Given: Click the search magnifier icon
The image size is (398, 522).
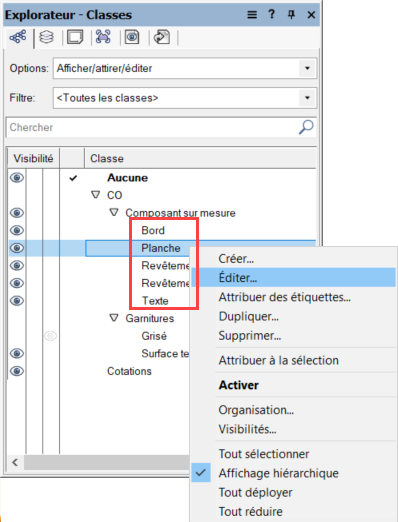Looking at the screenshot, I should coord(306,127).
